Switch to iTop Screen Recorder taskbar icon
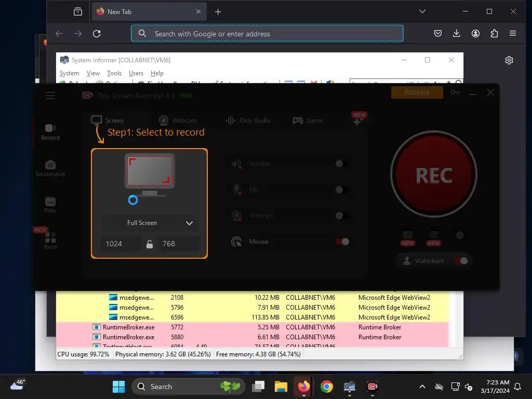Viewport: 532px width, 399px height. (372, 387)
